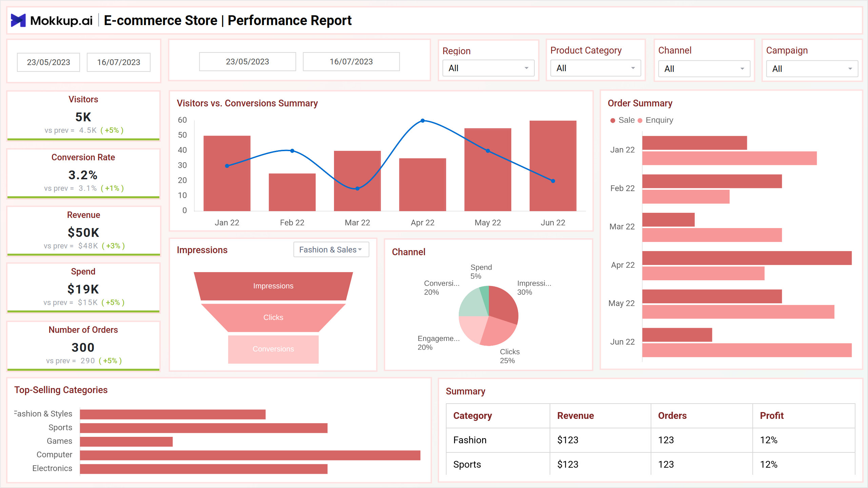Select the Sports row in Summary table

(651, 464)
